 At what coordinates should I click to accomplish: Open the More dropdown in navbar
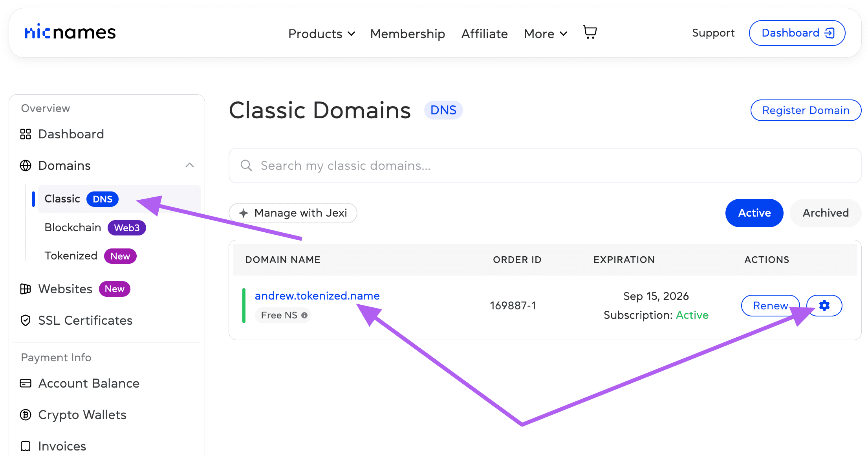point(546,34)
